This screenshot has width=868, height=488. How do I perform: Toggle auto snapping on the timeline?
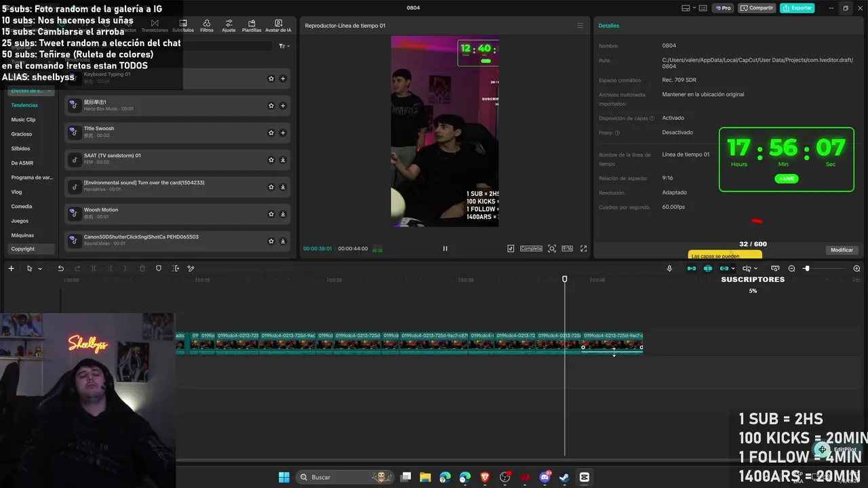tap(708, 268)
